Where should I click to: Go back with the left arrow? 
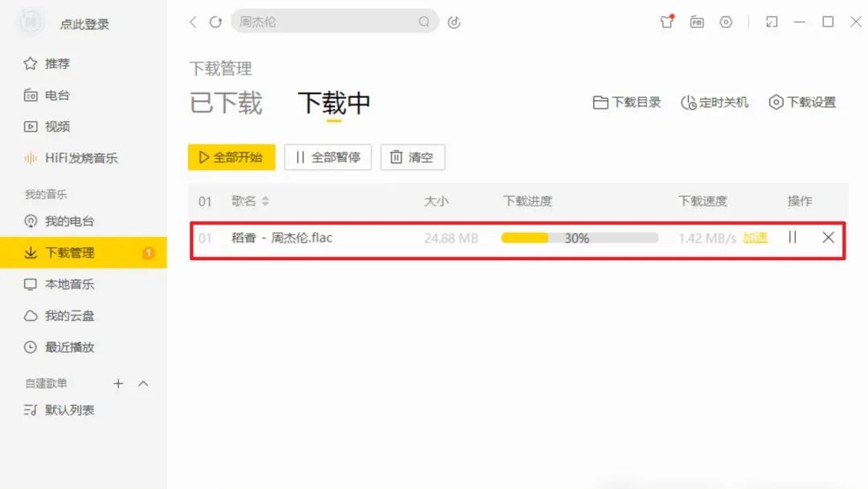[193, 22]
